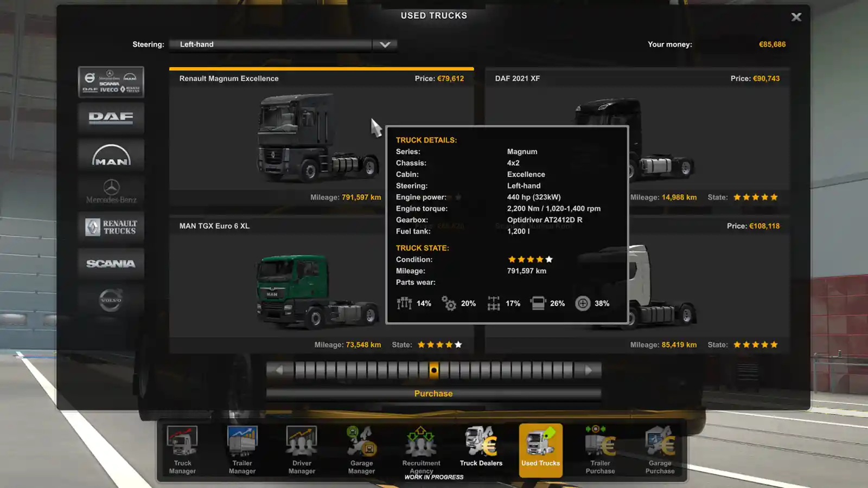
Task: Open the Garage Manager
Action: (361, 448)
